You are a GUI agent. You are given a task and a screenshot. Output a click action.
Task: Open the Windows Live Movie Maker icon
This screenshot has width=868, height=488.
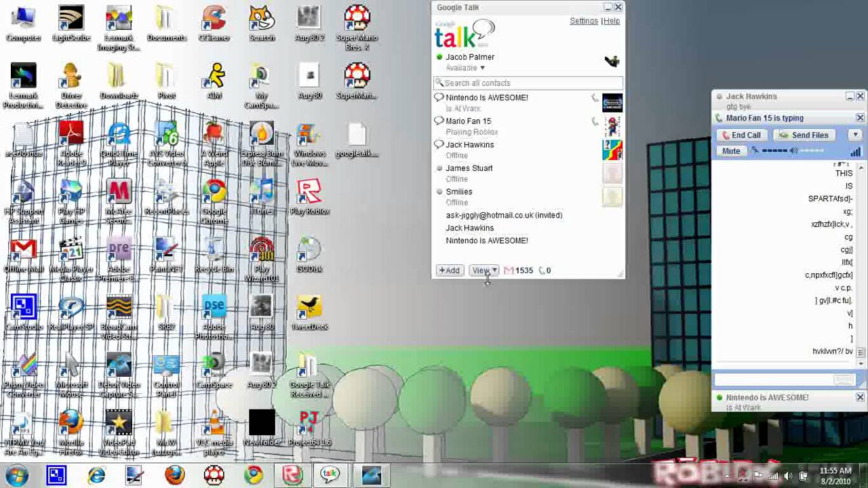click(x=309, y=144)
